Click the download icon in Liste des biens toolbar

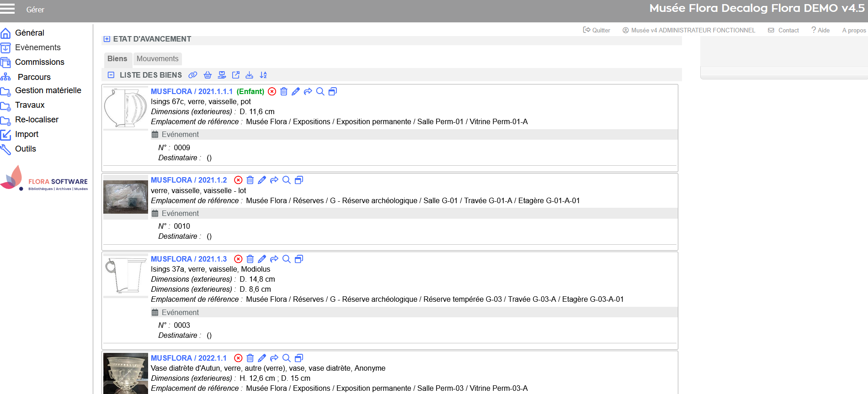pos(249,75)
